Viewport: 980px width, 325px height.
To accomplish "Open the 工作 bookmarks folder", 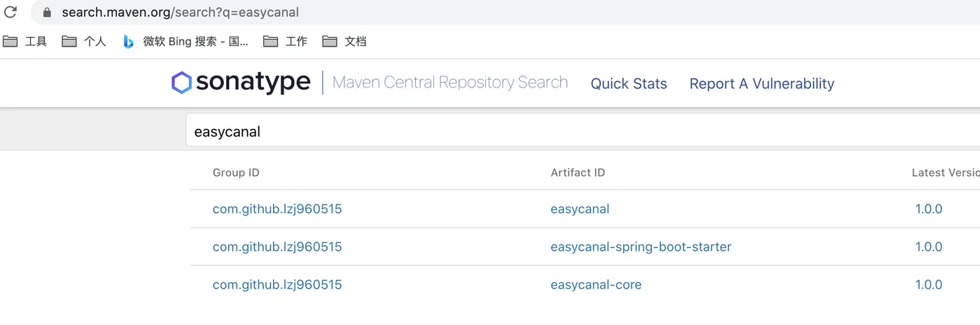I will pyautogui.click(x=286, y=41).
